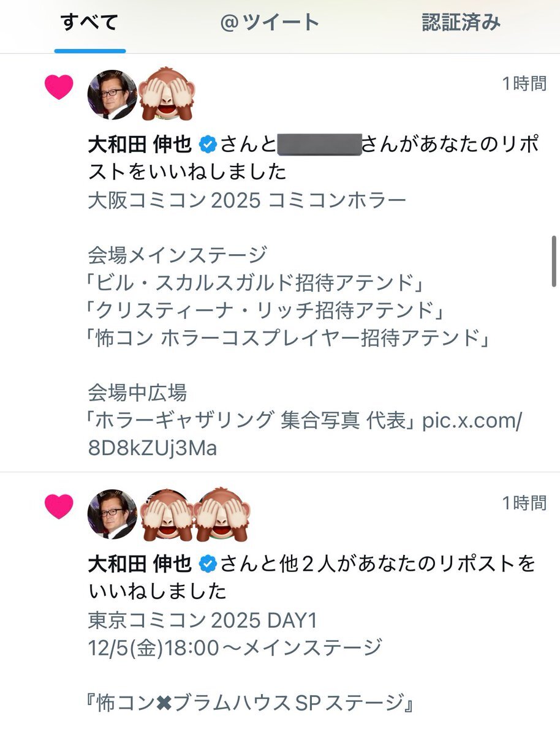Tap left monkey avatar in 東京コミコン notification

(164, 514)
